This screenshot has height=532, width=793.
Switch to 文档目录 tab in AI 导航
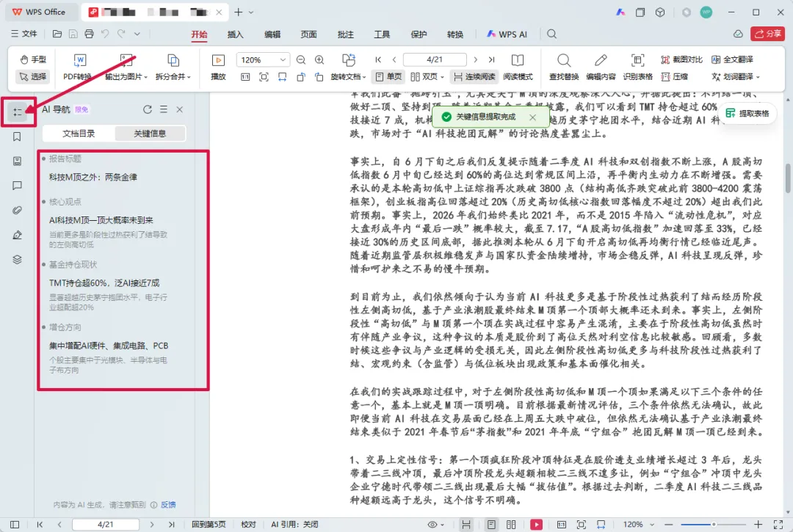pos(79,134)
